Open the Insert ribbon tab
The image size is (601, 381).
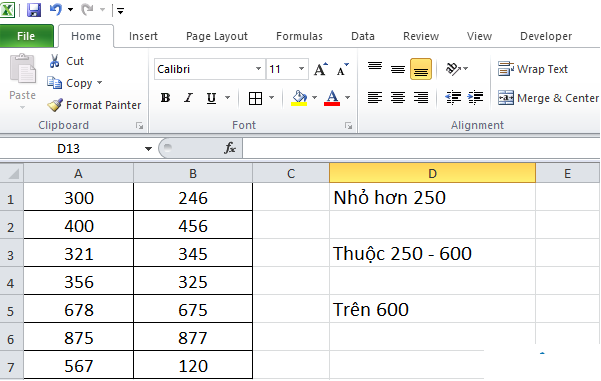(143, 36)
